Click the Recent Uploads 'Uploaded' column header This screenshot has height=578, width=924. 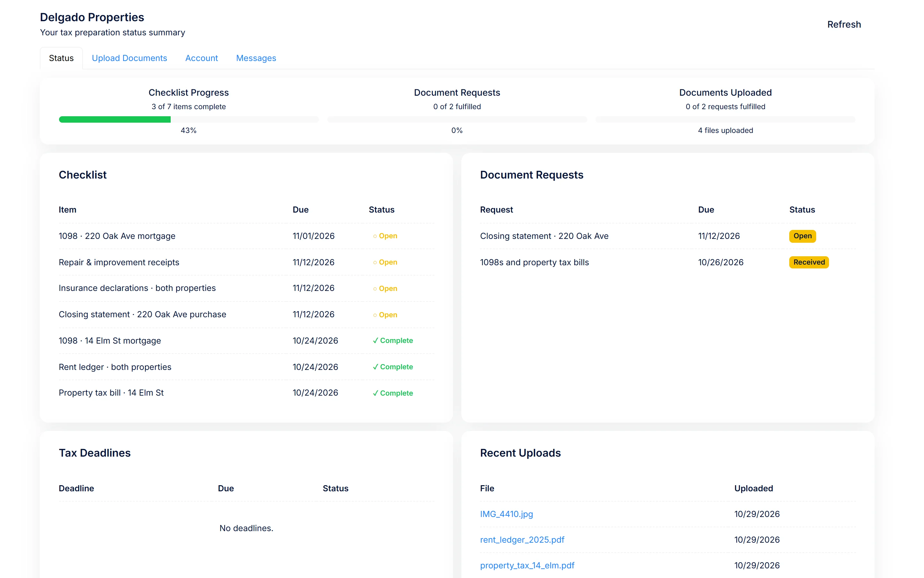point(753,488)
